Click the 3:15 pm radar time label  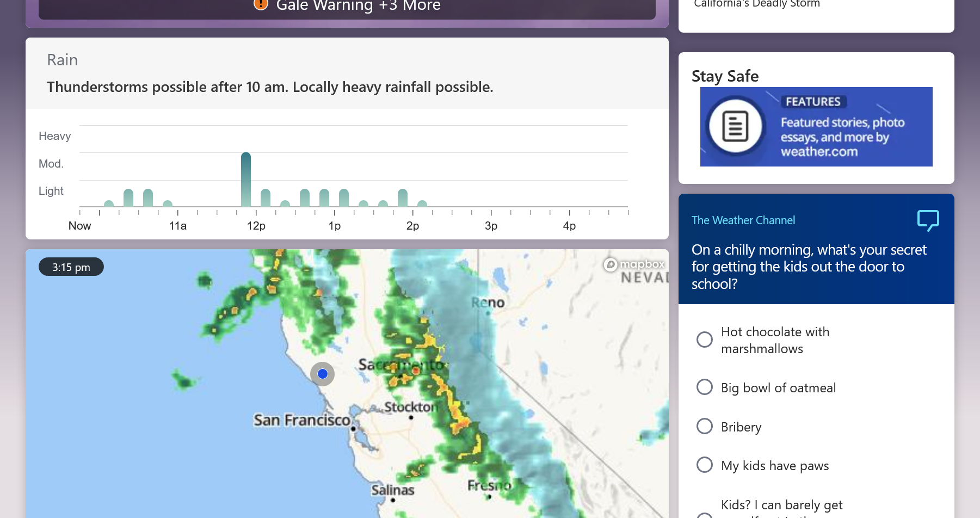pos(71,267)
